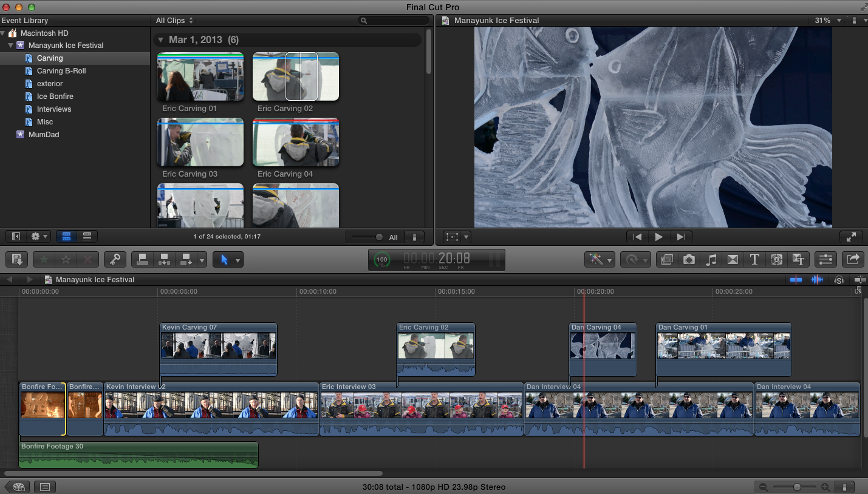Viewport: 868px width, 494px height.
Task: Show the Photos browser camera icon
Action: click(689, 260)
